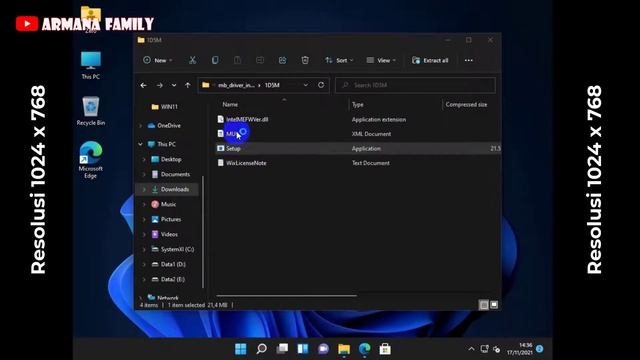Select the MUP XML Document file
This screenshot has height=360, width=640.
tap(231, 134)
